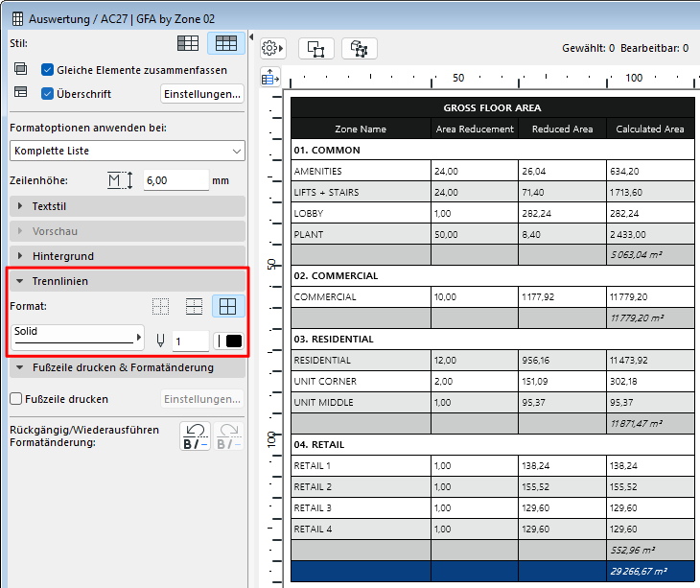Screen dimensions: 700x588
Task: Click the Zeilenhöhe 6,00 input field
Action: pos(175,180)
